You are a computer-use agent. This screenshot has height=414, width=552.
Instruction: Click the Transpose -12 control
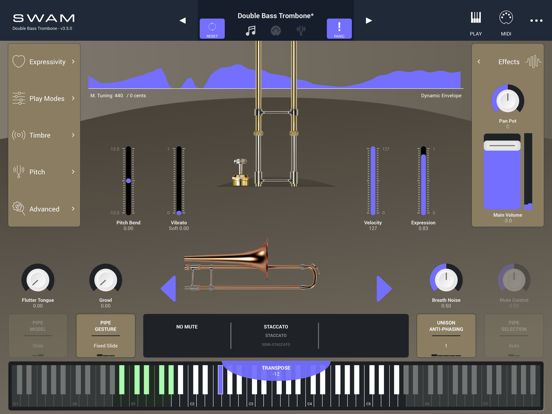point(276,370)
